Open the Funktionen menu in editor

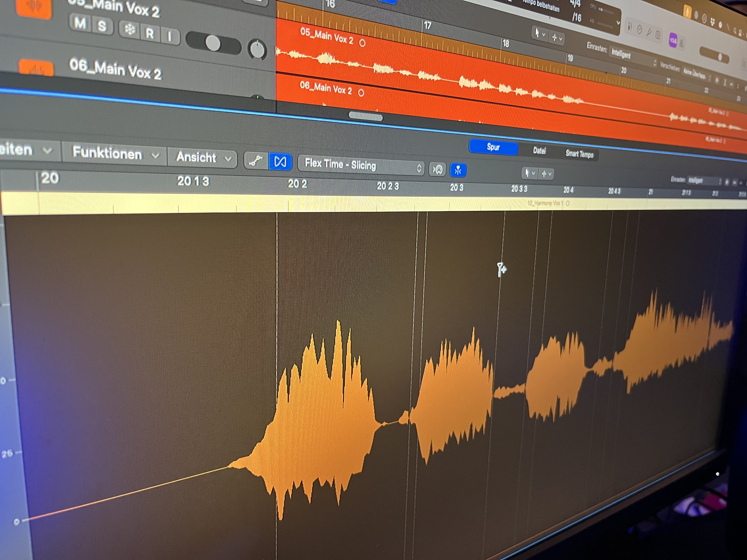(115, 154)
